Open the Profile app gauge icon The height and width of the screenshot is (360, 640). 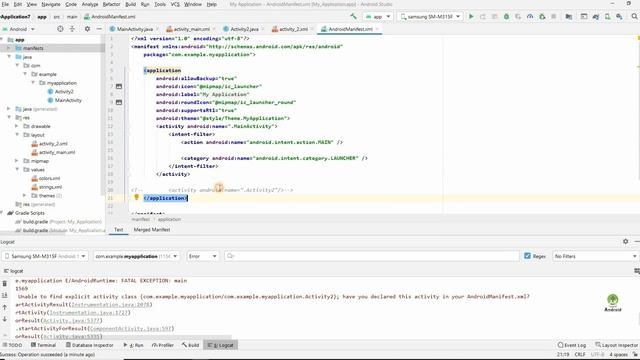click(530, 16)
